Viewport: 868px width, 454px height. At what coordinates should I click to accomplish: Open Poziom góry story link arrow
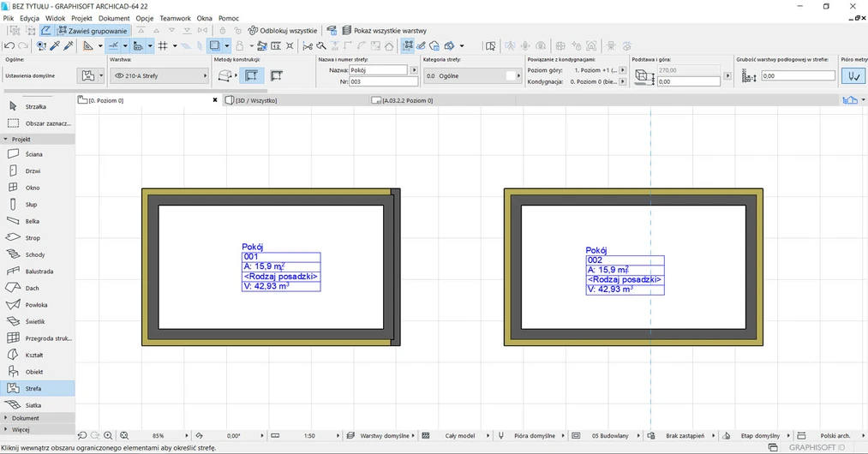pyautogui.click(x=623, y=70)
